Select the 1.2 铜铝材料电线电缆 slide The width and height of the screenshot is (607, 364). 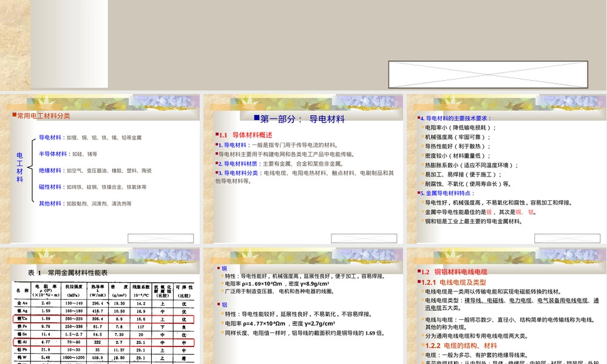507,306
